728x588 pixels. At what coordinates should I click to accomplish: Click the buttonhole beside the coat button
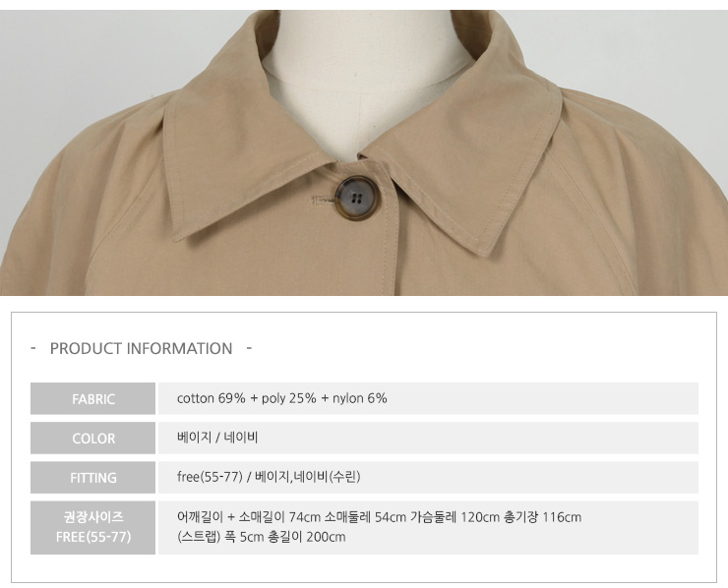pos(323,201)
